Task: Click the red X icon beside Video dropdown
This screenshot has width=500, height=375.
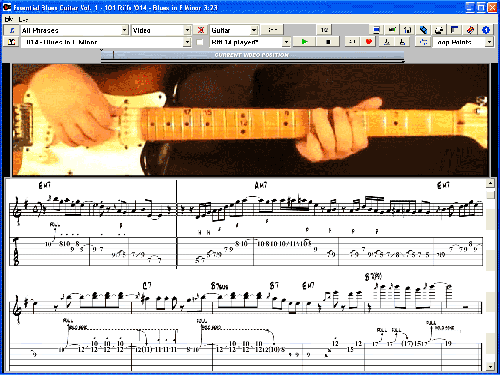Action: click(x=201, y=30)
